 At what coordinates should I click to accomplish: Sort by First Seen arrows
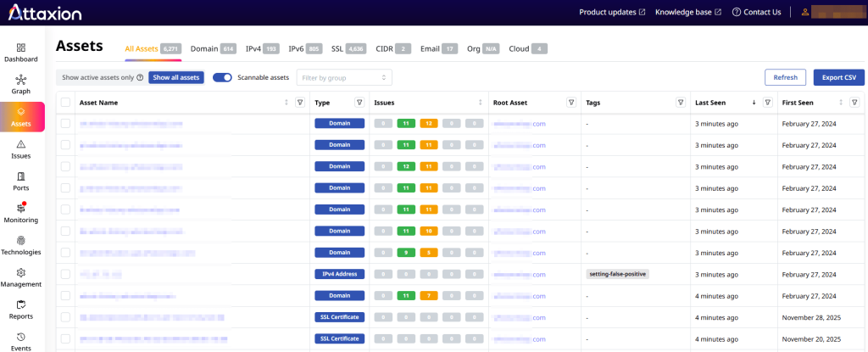[842, 103]
